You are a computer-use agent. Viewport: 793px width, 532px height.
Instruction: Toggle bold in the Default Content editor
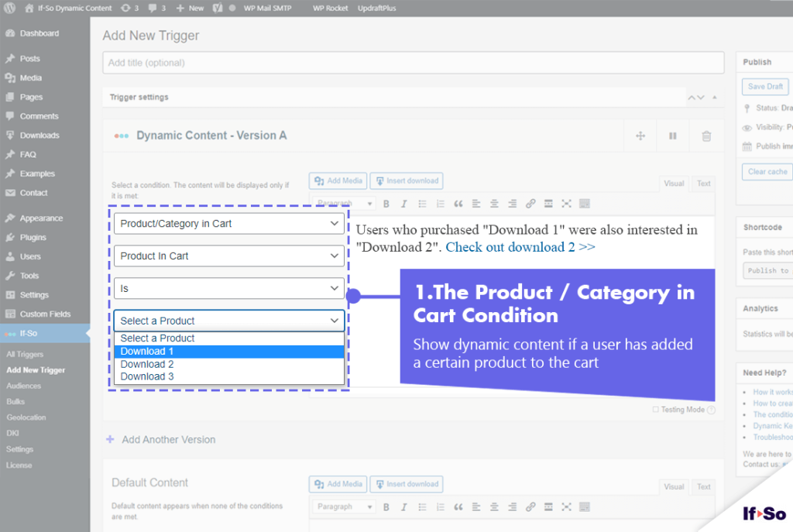[386, 507]
